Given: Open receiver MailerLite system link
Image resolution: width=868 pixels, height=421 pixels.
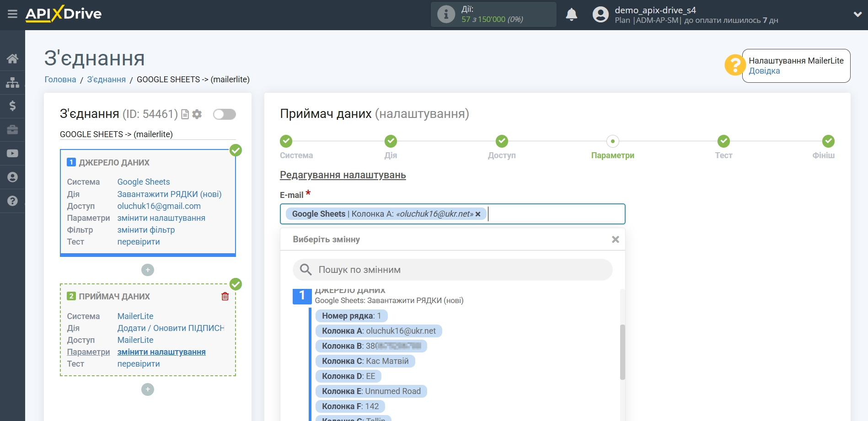Looking at the screenshot, I should [135, 316].
